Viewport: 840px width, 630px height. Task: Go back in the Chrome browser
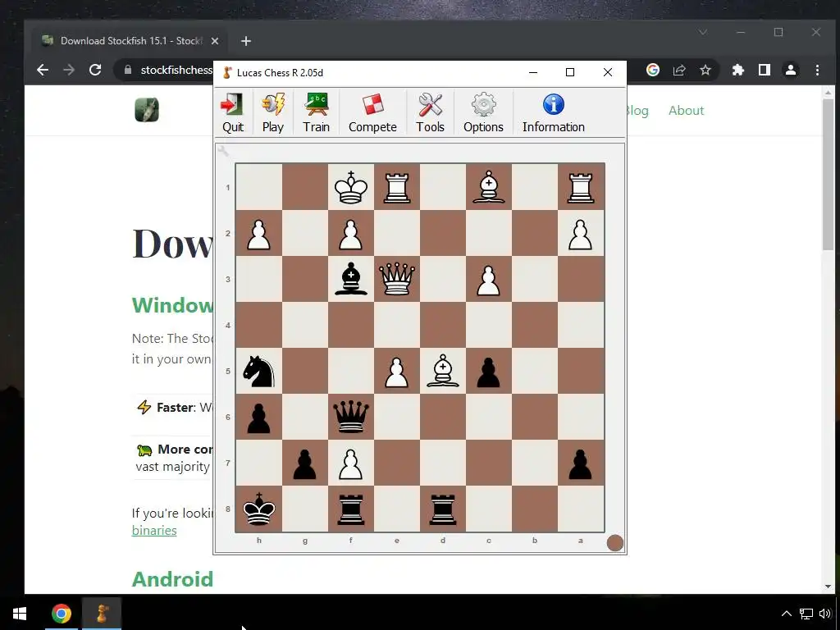click(43, 70)
